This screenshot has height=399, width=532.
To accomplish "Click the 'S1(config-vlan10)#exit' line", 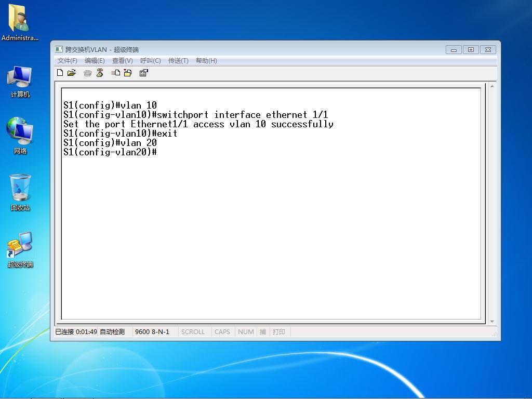I will pos(120,134).
